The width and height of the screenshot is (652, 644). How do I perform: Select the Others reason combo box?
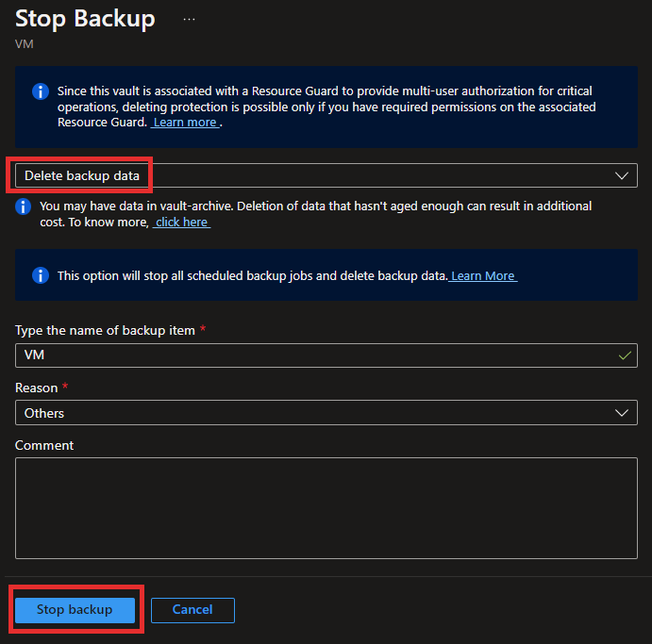point(326,413)
